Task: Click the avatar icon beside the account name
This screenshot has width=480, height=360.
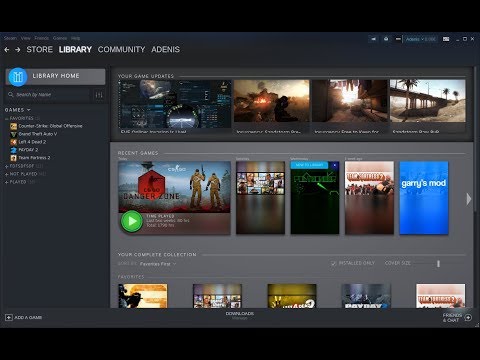Action: tap(398, 39)
